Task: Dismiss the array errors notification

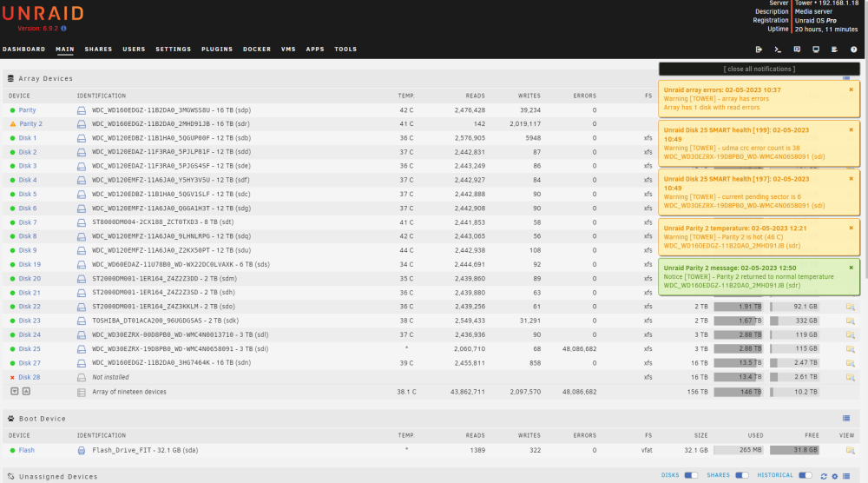Action: coord(852,89)
